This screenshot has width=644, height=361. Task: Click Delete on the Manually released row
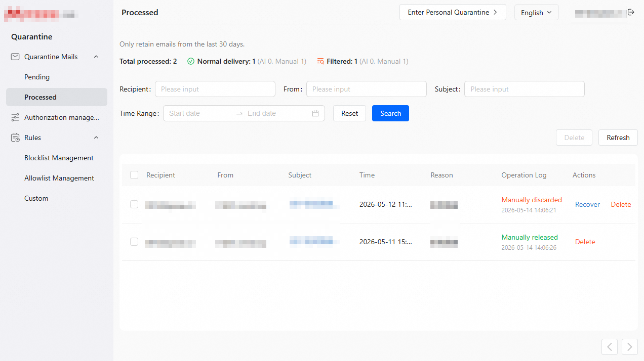(585, 242)
